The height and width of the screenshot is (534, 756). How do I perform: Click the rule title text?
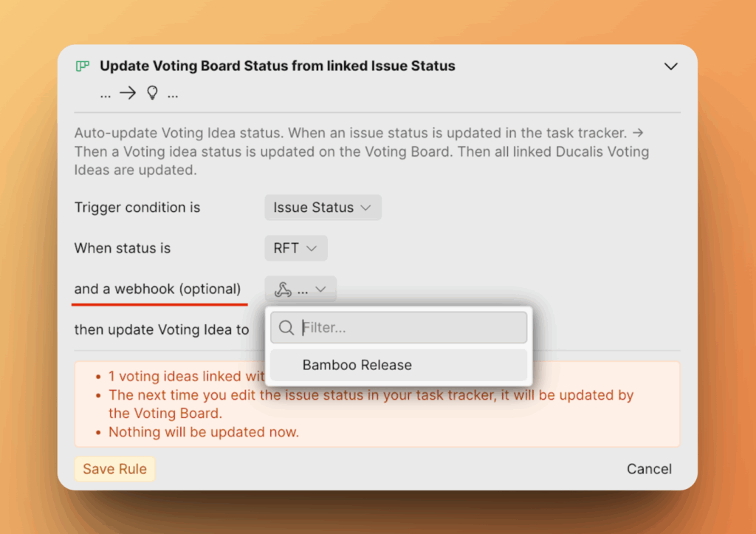pyautogui.click(x=278, y=66)
